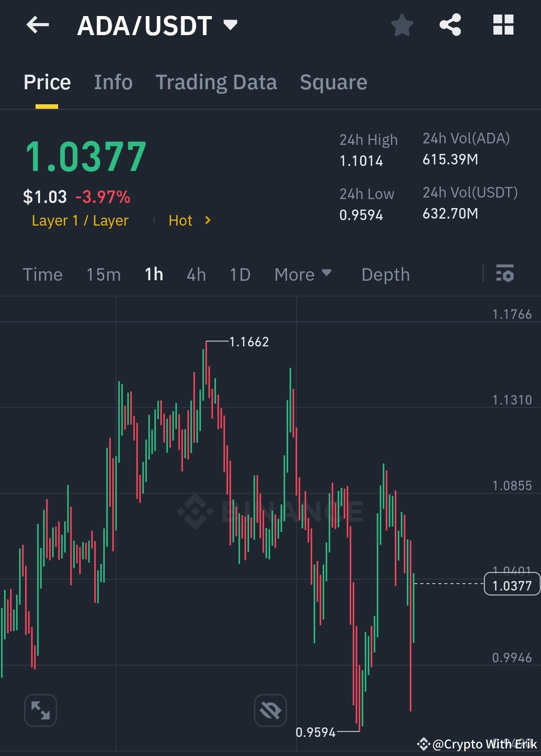
Task: Select the Info tab
Action: [x=113, y=82]
